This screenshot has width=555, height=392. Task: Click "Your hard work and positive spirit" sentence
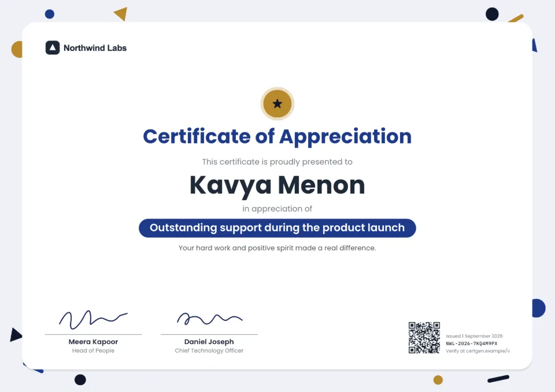pos(277,248)
